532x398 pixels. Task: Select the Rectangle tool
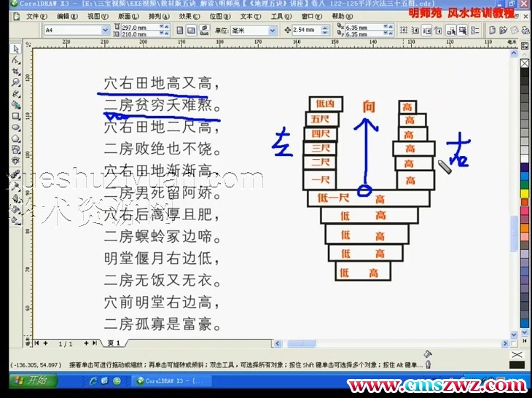[15, 116]
